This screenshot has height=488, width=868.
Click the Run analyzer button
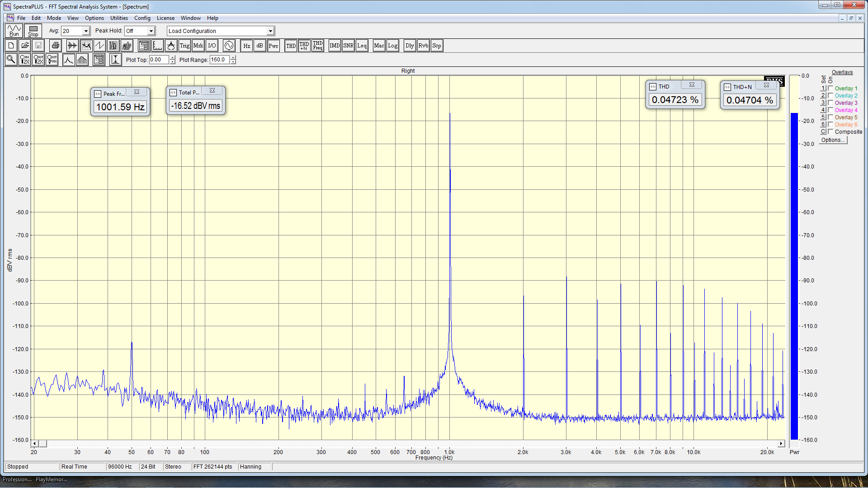(x=14, y=31)
